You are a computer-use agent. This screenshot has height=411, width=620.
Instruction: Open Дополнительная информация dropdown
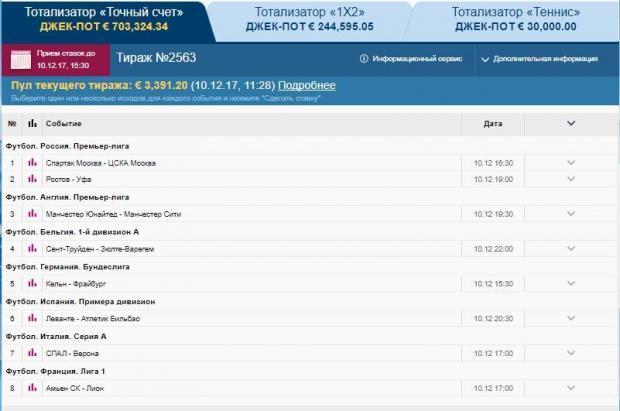pyautogui.click(x=542, y=60)
